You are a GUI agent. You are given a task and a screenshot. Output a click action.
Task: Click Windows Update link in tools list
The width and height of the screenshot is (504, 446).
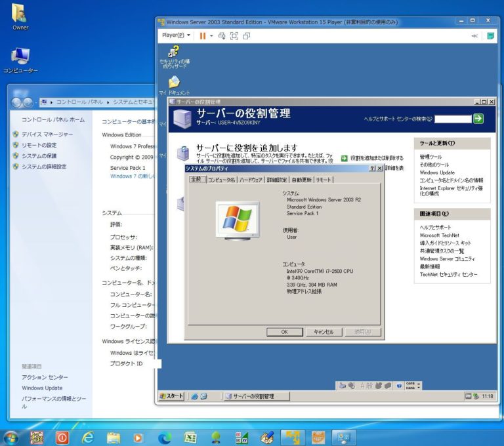436,172
